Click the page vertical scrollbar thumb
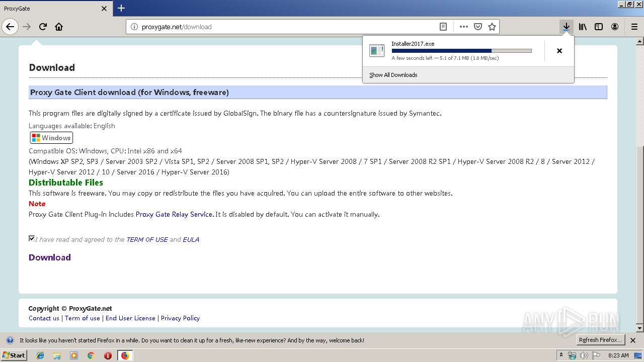The image size is (644, 362). click(639, 234)
